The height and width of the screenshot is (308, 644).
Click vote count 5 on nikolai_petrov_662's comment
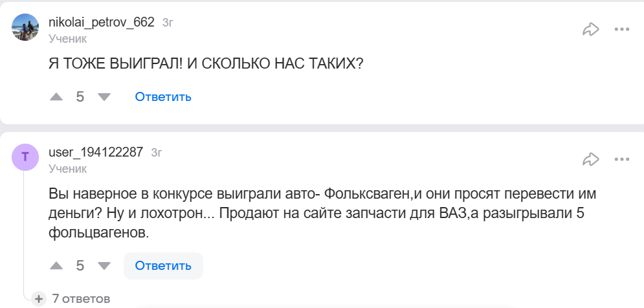pos(80,97)
